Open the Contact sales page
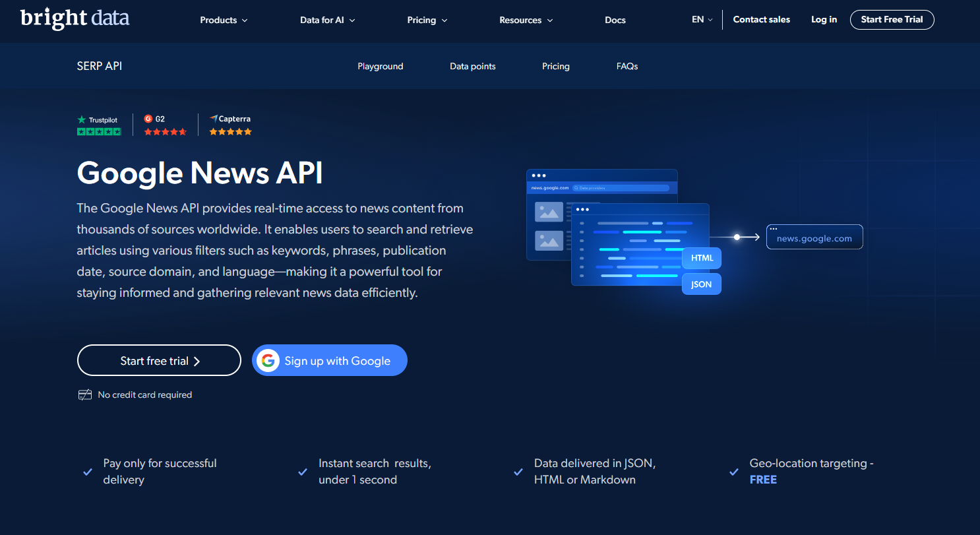Viewport: 980px width, 535px height. point(761,19)
